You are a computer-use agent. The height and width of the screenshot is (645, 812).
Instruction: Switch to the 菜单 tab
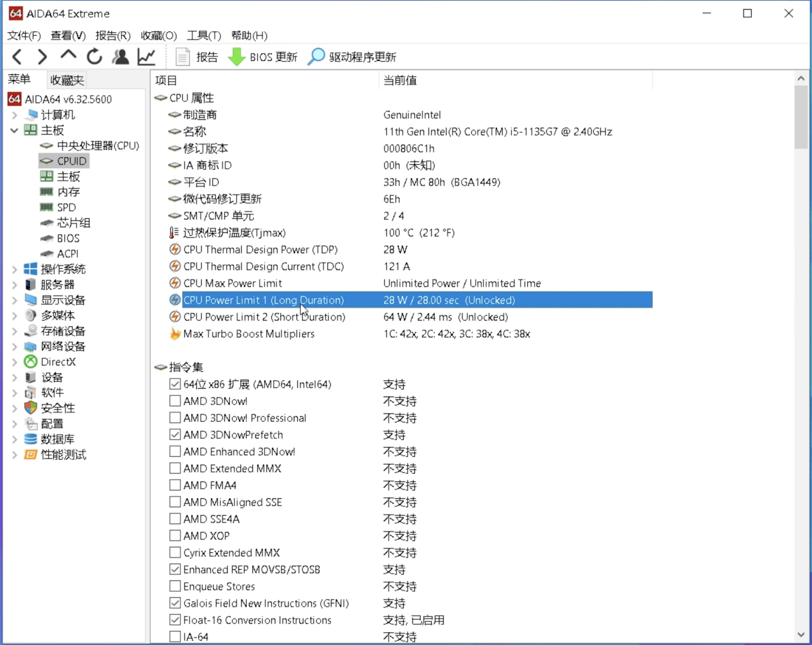point(19,80)
